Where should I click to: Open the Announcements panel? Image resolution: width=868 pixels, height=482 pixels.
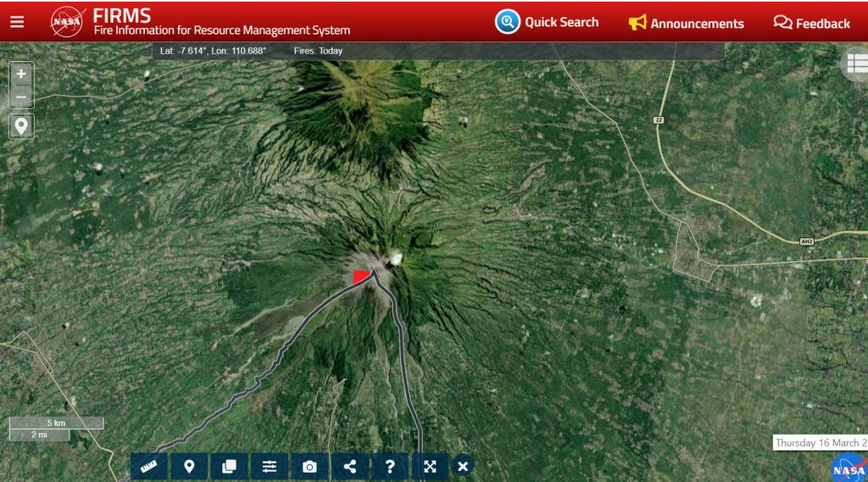click(x=686, y=23)
